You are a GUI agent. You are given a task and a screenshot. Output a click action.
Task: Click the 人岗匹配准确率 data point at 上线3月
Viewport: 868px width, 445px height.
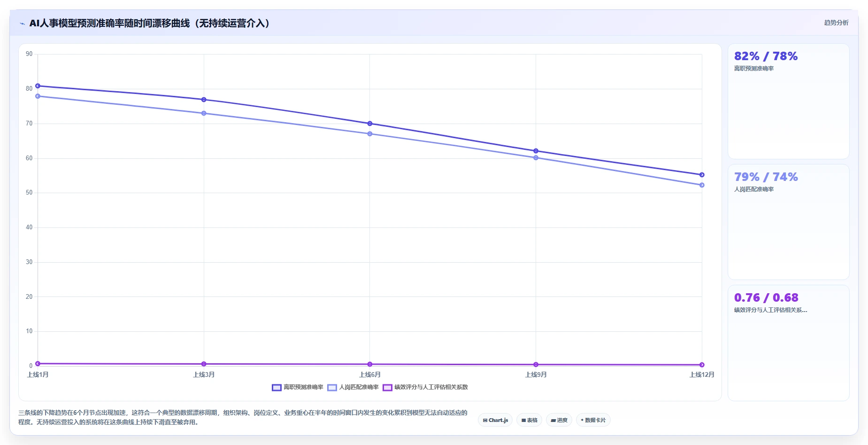coord(204,113)
